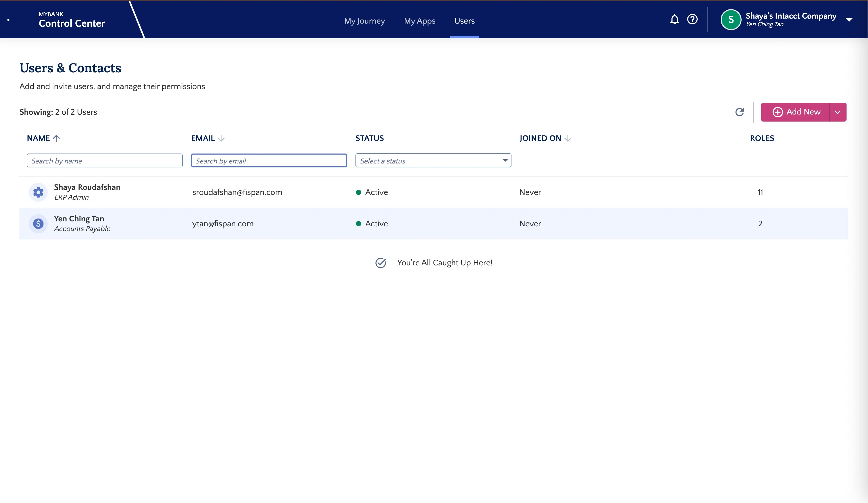Click the green S company avatar

(731, 20)
